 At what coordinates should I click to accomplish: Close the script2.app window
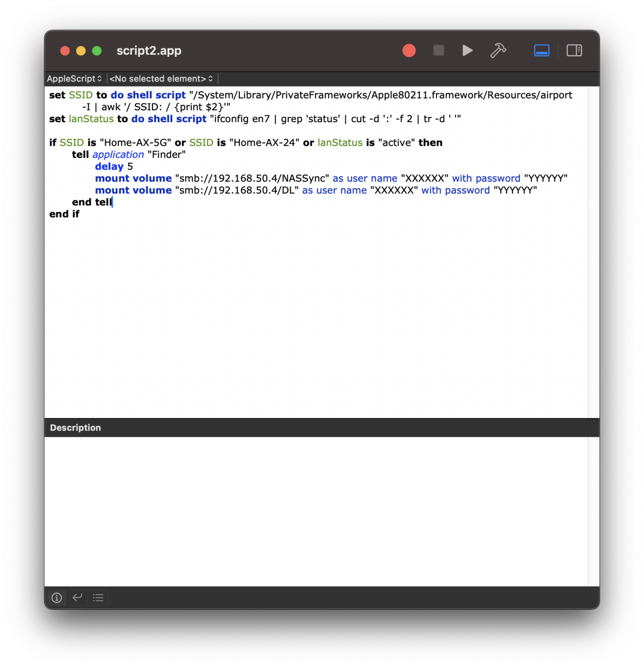[65, 51]
